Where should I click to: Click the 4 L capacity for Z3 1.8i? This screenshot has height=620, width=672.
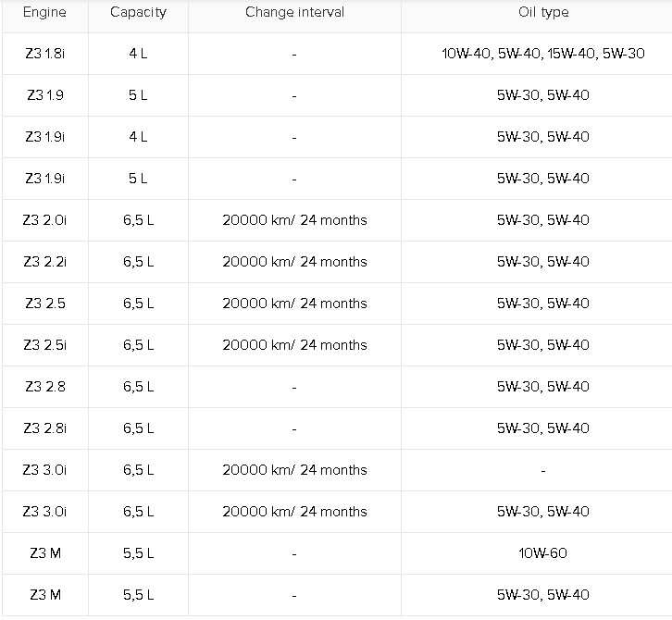coord(138,54)
